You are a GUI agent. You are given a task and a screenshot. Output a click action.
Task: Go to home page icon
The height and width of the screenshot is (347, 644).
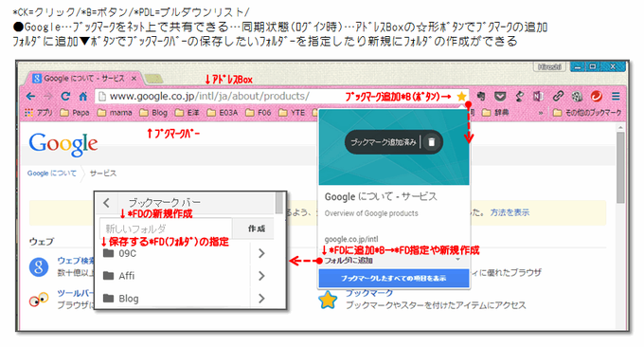[83, 97]
